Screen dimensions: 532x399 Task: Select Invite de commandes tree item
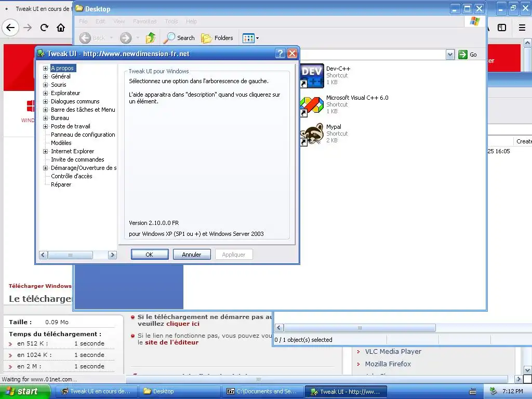77,159
